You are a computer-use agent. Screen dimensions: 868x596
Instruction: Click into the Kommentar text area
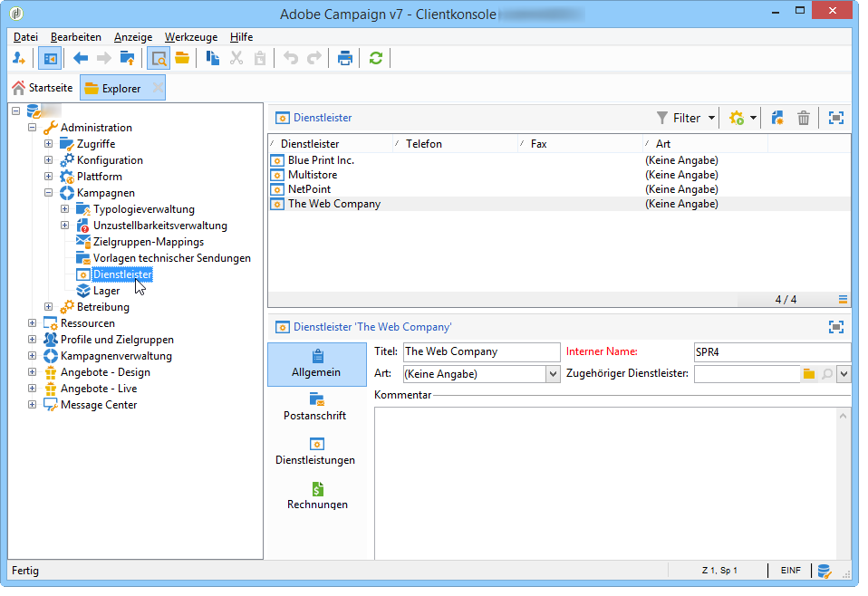pyautogui.click(x=606, y=484)
